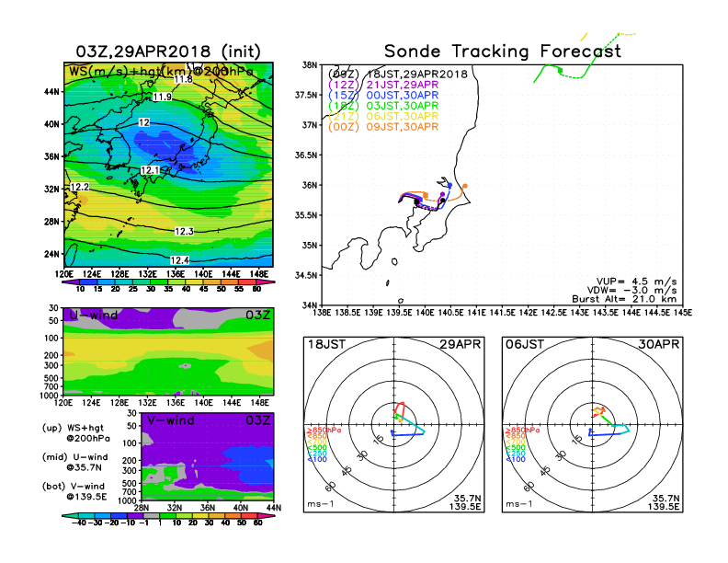Open the 06JST hodograph panel
This screenshot has width=728, height=563.
click(593, 425)
